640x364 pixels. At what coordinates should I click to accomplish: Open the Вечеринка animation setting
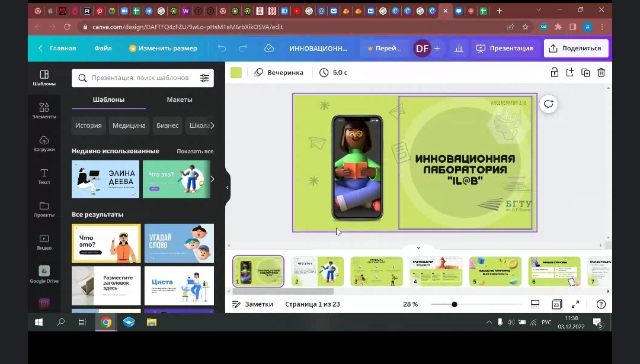click(279, 73)
